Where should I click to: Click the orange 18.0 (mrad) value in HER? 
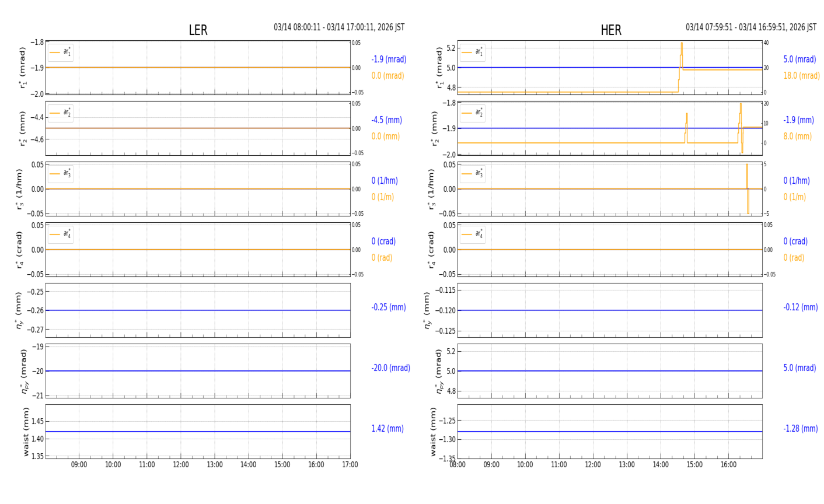coord(801,76)
